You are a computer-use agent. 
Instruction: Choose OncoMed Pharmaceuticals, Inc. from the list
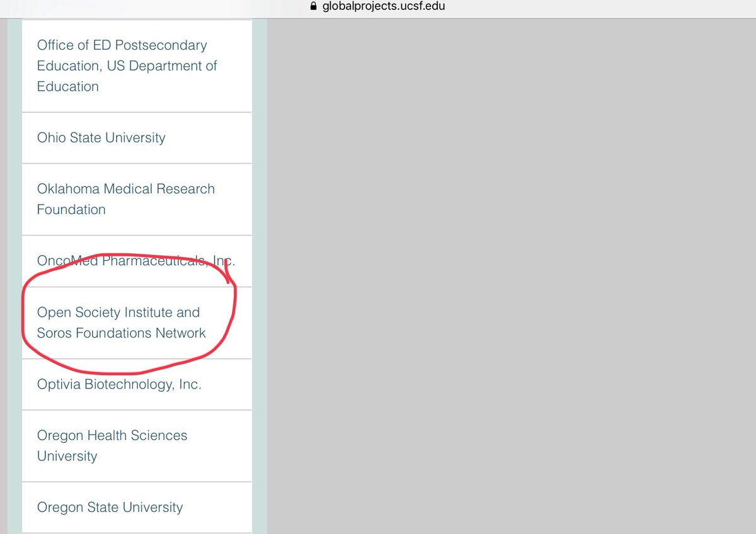click(135, 261)
